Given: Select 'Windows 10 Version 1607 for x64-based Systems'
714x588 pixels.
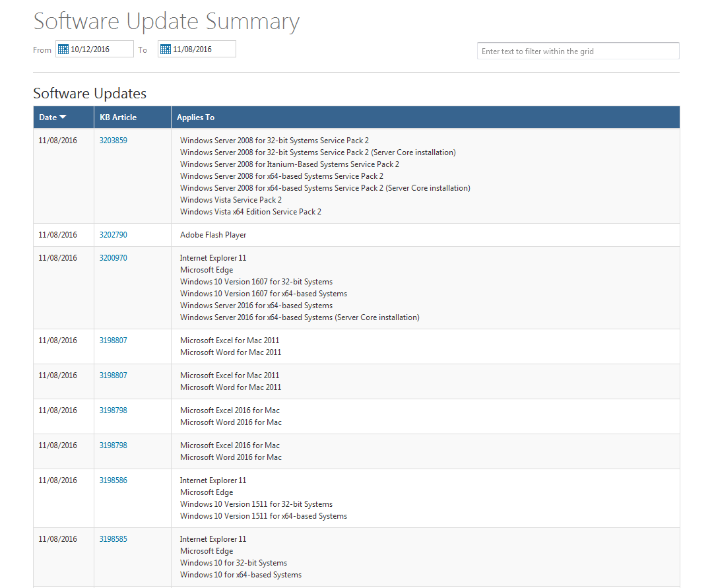Looking at the screenshot, I should (264, 293).
